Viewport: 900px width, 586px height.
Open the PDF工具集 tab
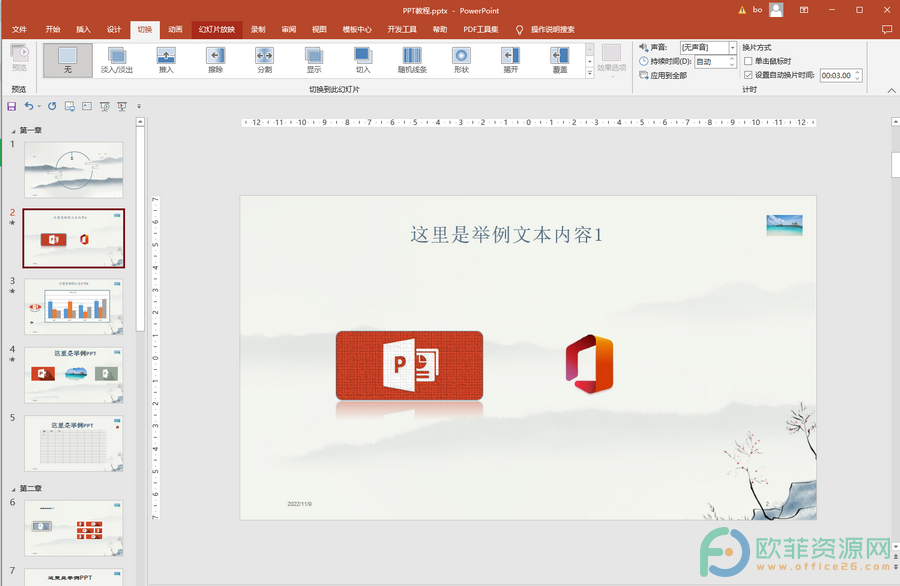click(481, 29)
